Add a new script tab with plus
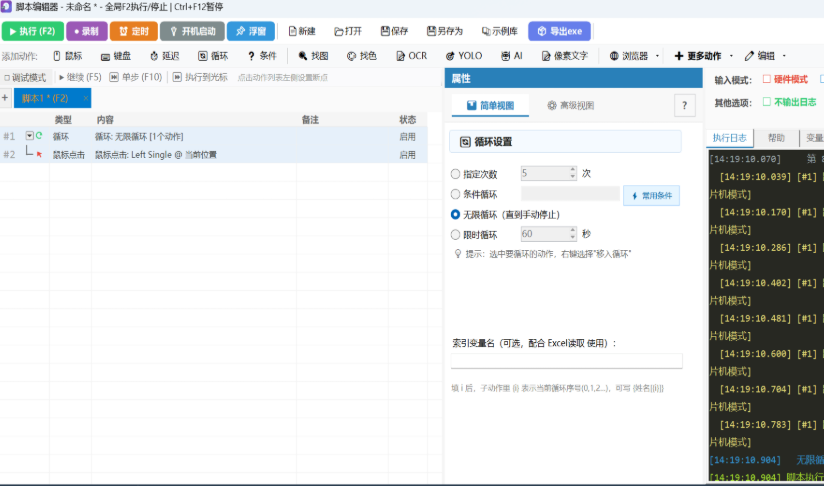This screenshot has width=824, height=486. click(x=5, y=98)
